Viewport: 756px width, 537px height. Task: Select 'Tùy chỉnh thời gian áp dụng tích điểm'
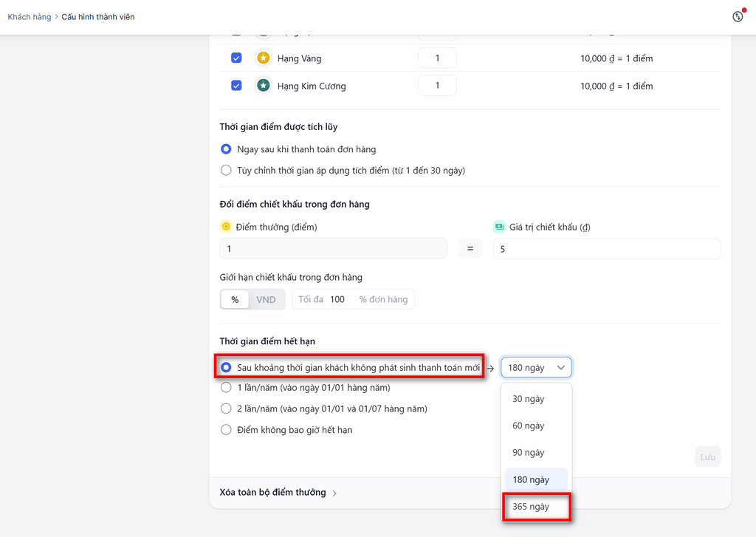click(226, 171)
